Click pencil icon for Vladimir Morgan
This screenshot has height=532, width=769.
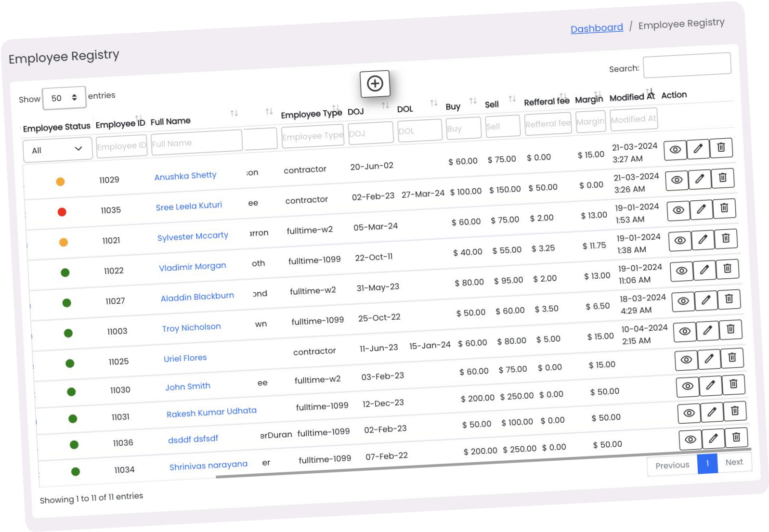coord(703,239)
